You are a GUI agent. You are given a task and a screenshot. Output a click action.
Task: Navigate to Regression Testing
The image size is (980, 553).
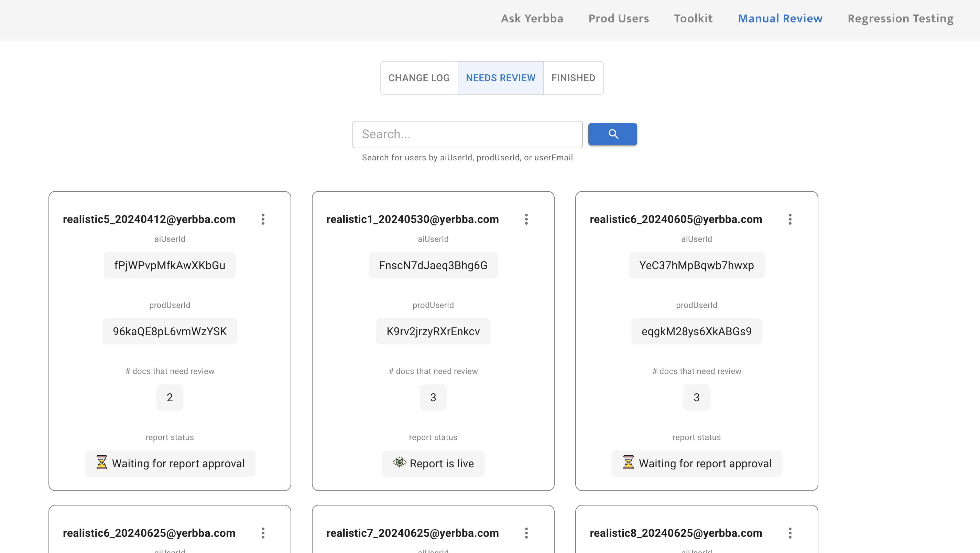900,19
